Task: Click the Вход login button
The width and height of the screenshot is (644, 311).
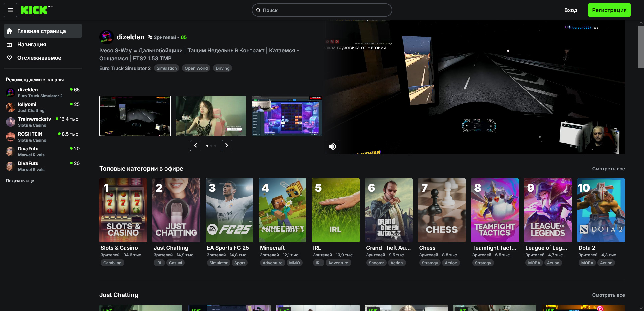Action: point(571,10)
